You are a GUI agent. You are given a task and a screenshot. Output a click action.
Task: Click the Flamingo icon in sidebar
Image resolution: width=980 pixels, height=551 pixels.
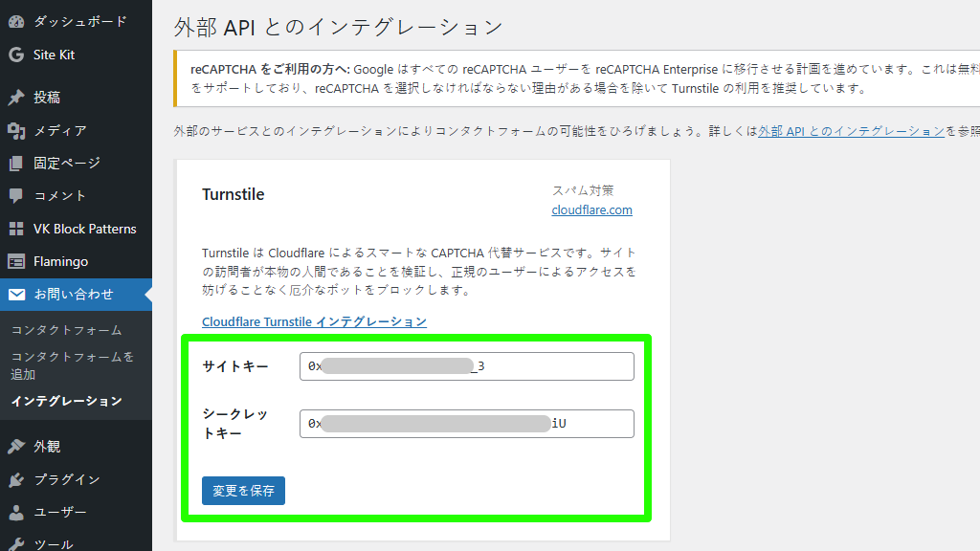[x=16, y=261]
